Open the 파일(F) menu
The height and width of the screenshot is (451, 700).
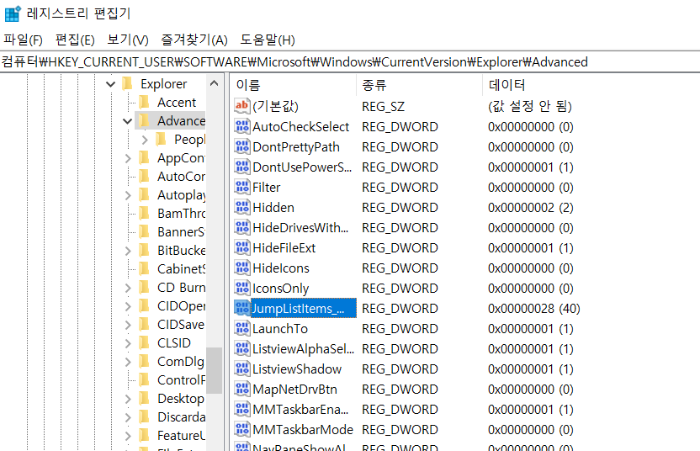coord(23,40)
